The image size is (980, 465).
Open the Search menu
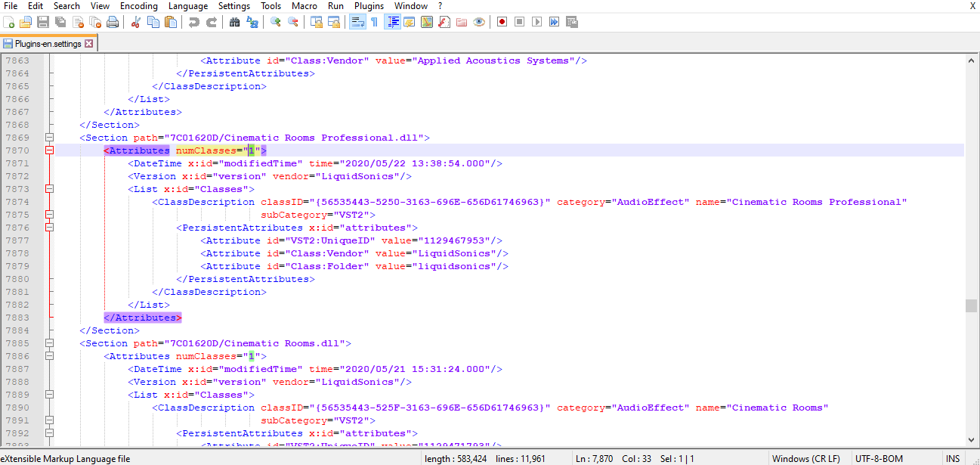66,6
